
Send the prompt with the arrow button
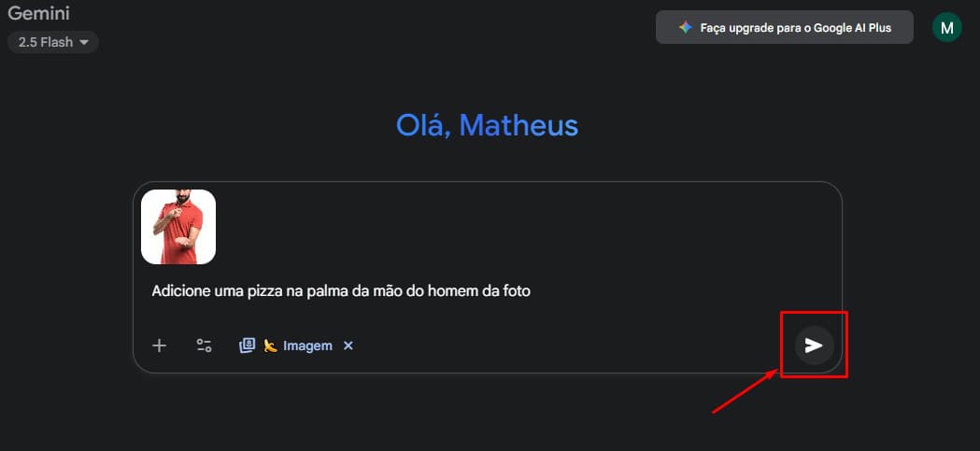pos(814,345)
